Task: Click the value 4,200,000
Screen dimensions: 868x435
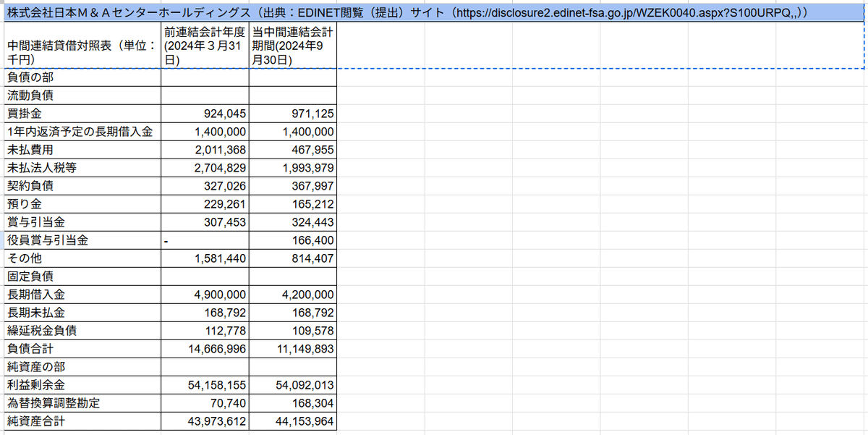Action: (293, 295)
